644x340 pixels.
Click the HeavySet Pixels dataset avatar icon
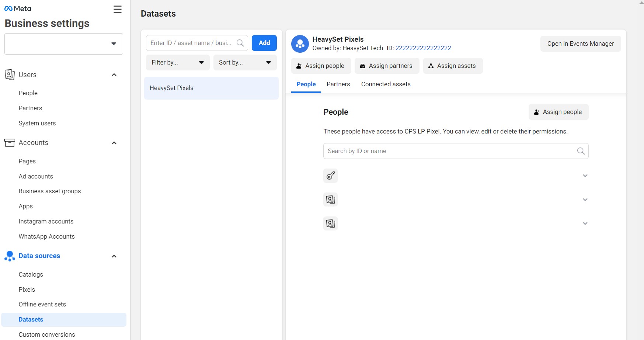[300, 44]
